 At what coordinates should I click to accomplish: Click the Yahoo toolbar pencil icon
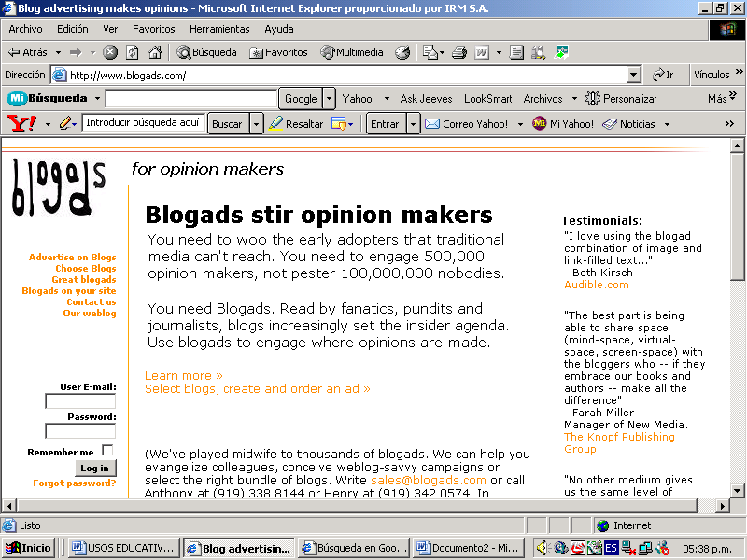[65, 124]
